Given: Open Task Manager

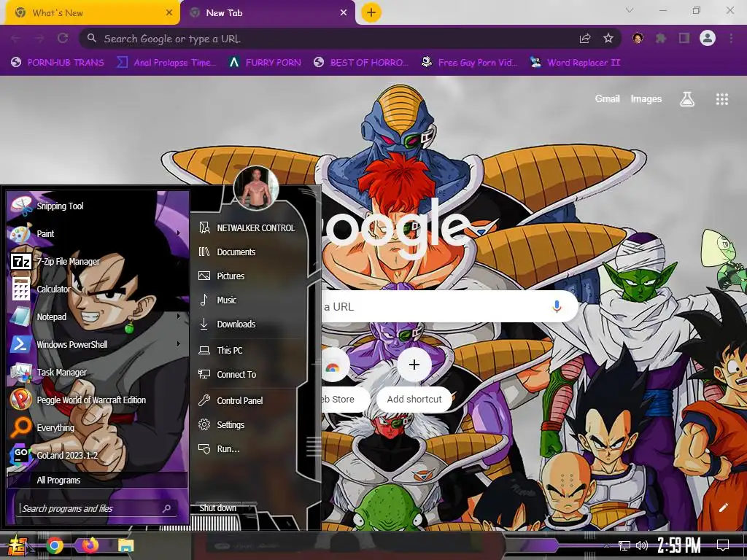Looking at the screenshot, I should click(97, 372).
